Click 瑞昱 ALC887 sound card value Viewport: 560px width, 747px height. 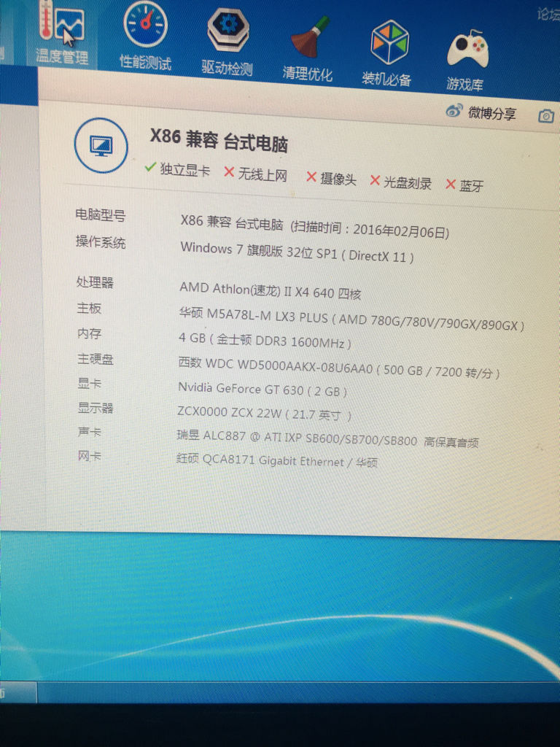pyautogui.click(x=327, y=438)
